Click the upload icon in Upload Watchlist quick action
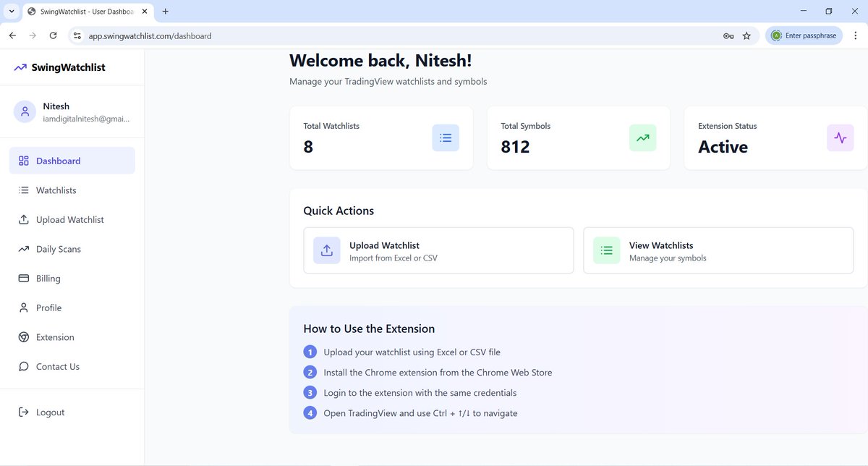 [327, 250]
